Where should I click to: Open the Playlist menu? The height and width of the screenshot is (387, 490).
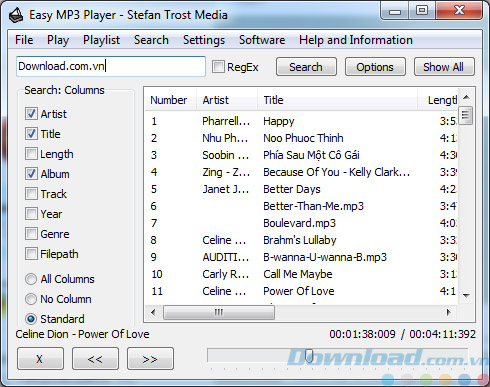coord(101,40)
